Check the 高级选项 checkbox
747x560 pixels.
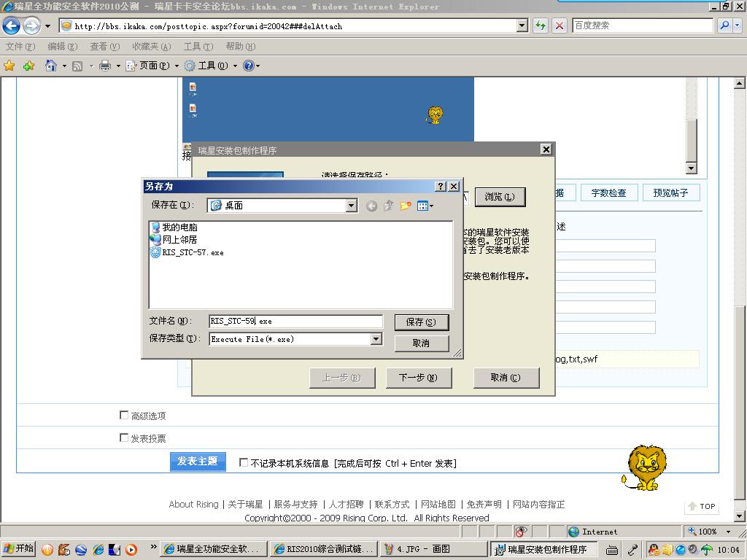pyautogui.click(x=124, y=415)
